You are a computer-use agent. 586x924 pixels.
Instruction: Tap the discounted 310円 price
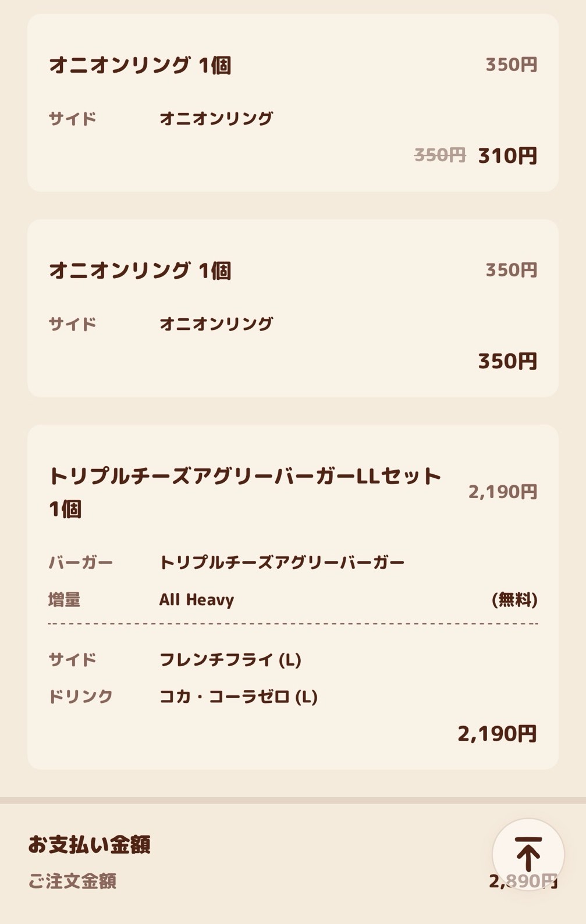pos(507,156)
